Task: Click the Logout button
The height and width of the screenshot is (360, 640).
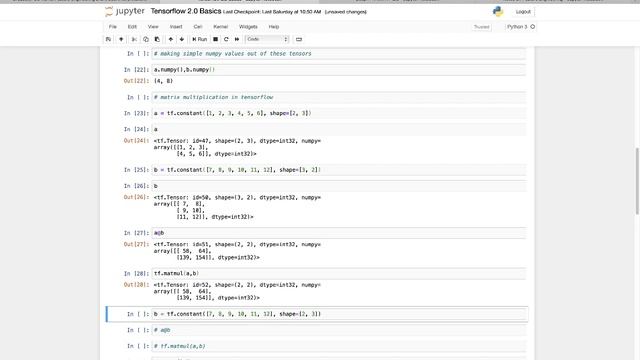Action: point(523,12)
